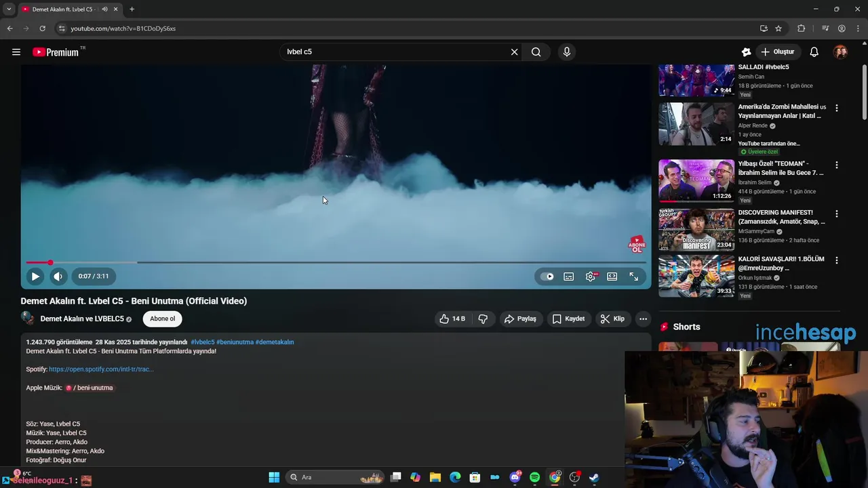Screen dimensions: 868x488
Task: Open File Explorer from the taskbar
Action: [435, 477]
